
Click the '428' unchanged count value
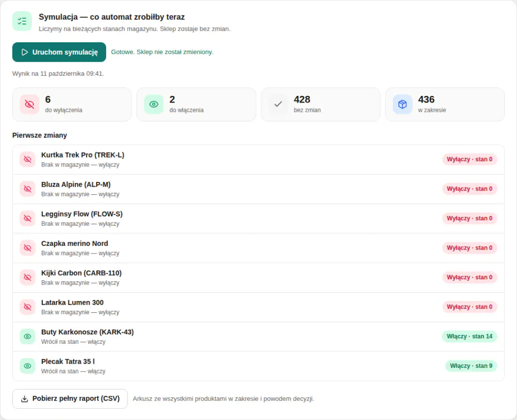click(302, 100)
